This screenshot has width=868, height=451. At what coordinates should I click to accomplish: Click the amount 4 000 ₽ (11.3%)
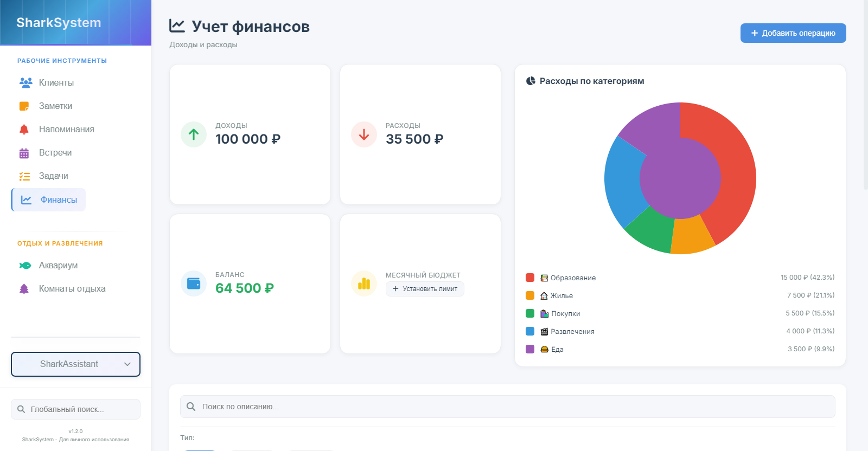click(x=810, y=331)
